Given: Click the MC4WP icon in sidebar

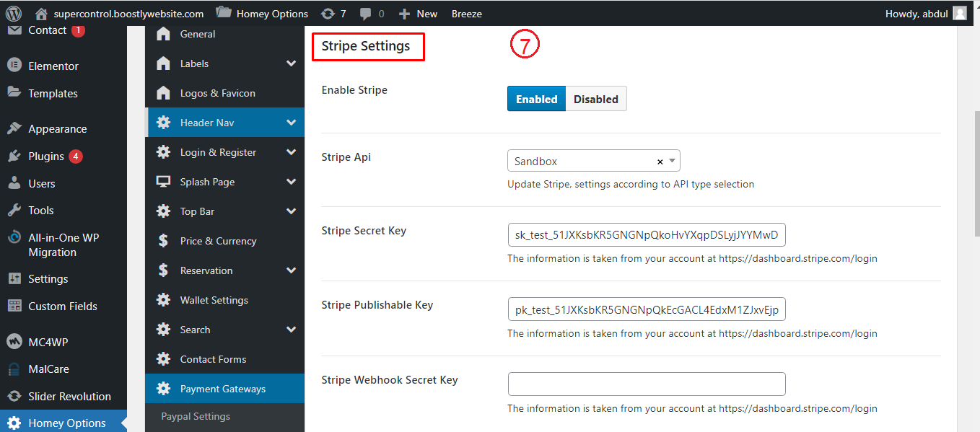Looking at the screenshot, I should 14,342.
